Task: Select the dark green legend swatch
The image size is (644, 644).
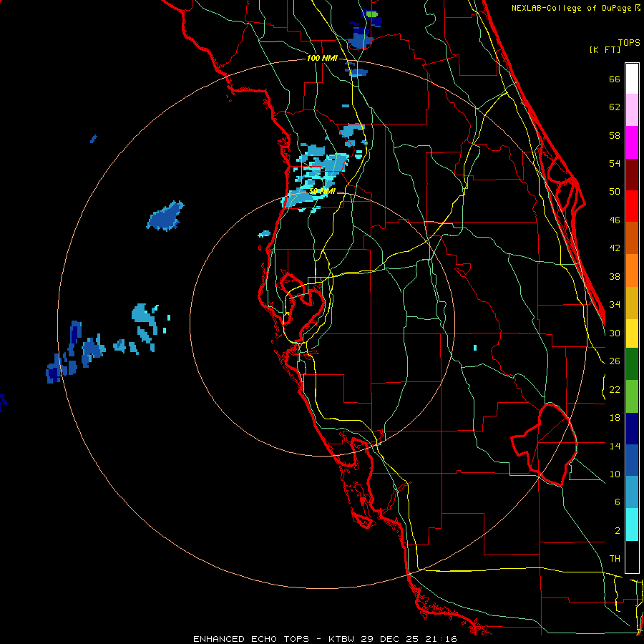Action: pos(632,364)
